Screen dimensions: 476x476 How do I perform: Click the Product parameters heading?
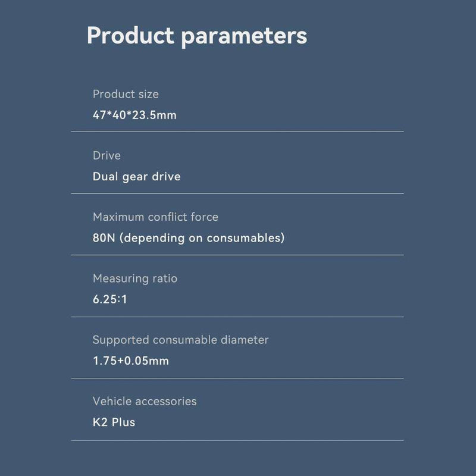[x=197, y=36]
